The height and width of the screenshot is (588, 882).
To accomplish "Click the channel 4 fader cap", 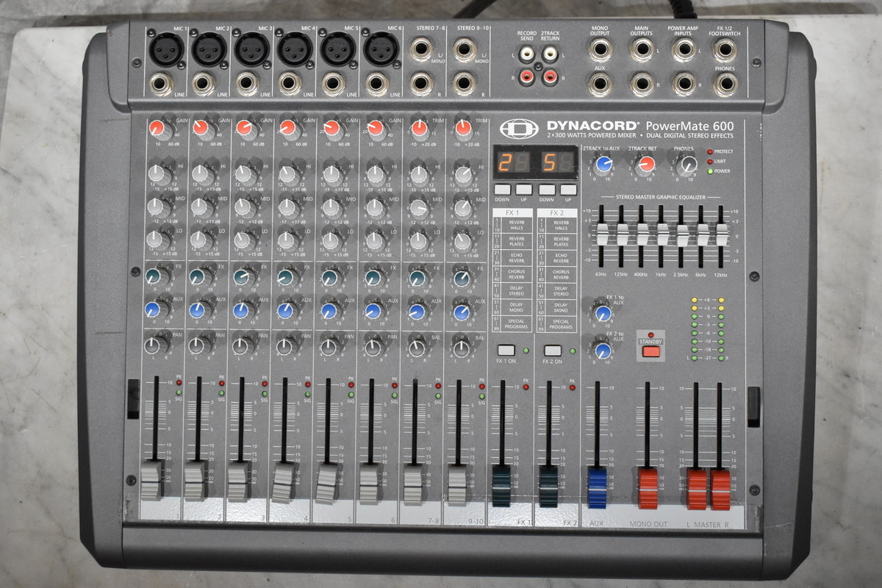I will click(283, 483).
